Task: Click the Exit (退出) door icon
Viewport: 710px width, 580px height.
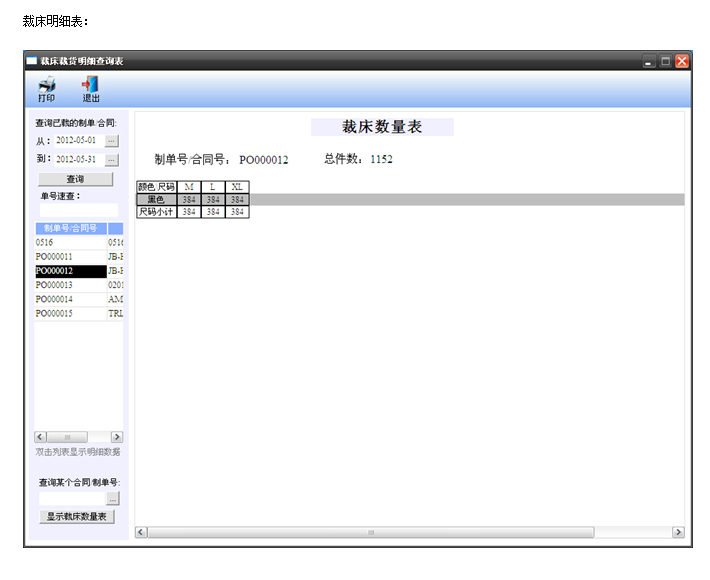Action: [x=91, y=89]
